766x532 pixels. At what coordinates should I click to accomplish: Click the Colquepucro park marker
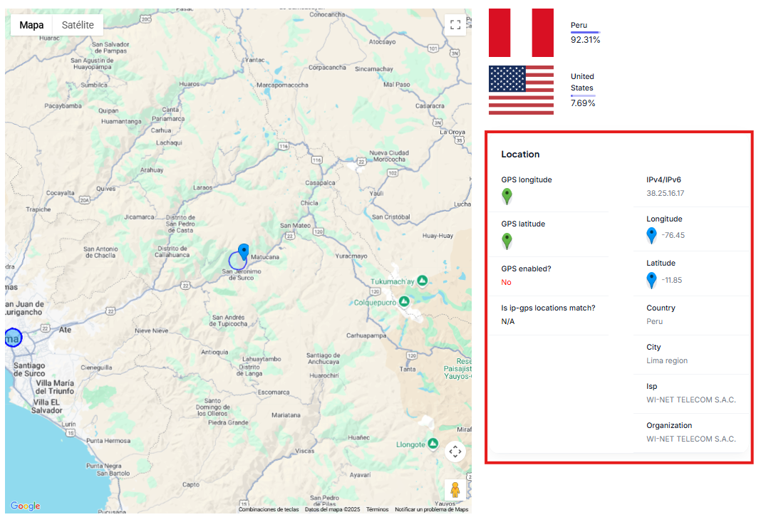pos(404,302)
